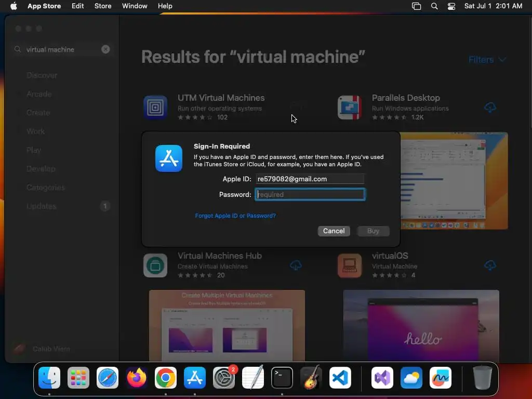The width and height of the screenshot is (532, 399).
Task: Go to Discover in sidebar
Action: coord(42,75)
